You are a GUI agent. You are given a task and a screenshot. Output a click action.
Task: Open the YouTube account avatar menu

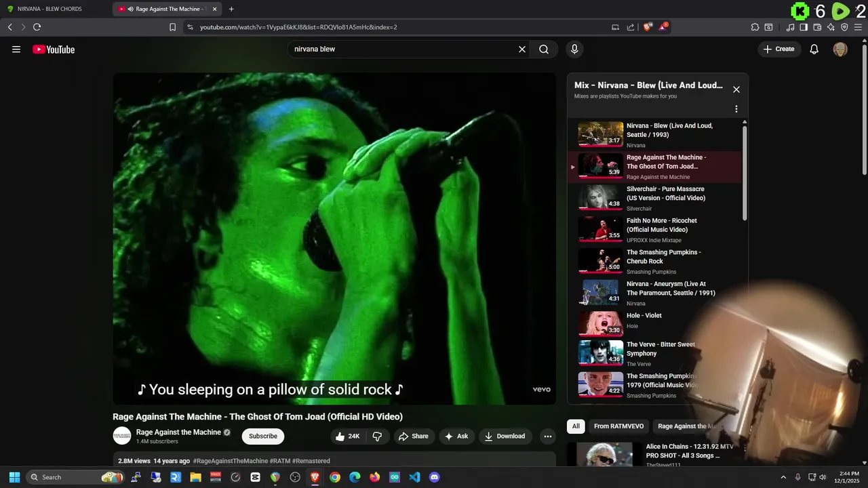pos(840,49)
